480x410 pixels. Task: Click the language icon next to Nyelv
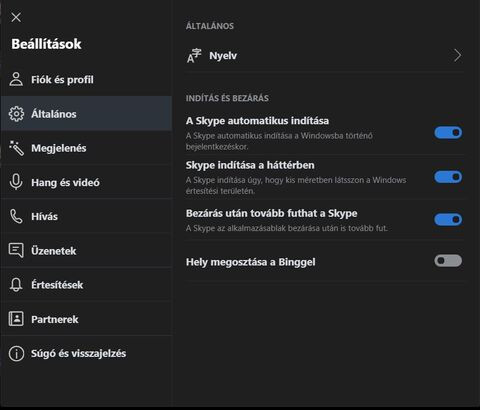tap(194, 56)
